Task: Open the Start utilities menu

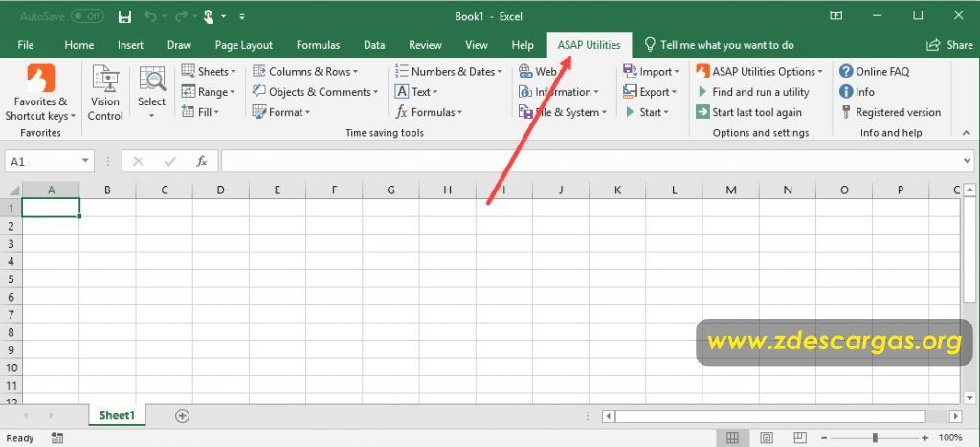Action: point(646,112)
